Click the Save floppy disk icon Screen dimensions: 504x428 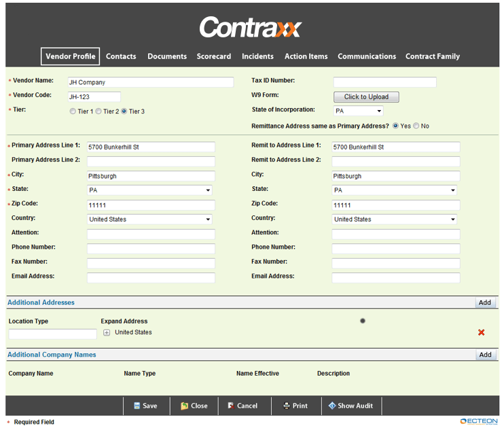pos(137,406)
